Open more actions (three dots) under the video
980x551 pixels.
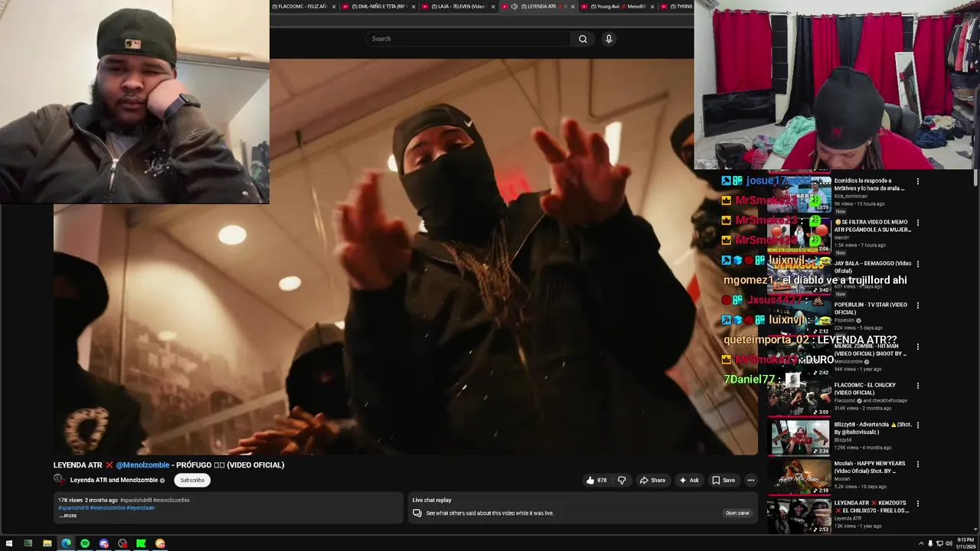coord(751,481)
